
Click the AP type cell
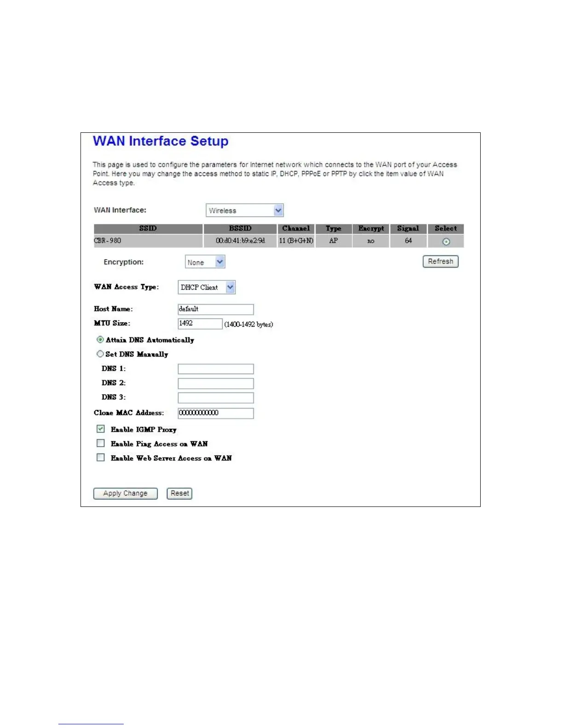coord(333,241)
